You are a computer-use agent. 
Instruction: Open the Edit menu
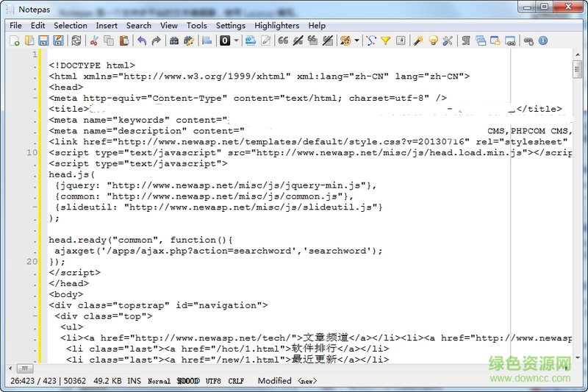click(x=38, y=26)
